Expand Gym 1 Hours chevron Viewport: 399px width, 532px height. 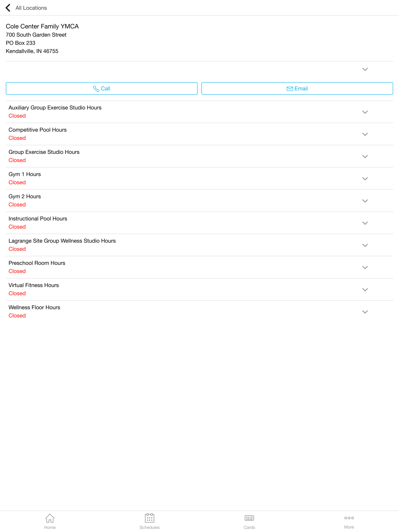tap(365, 179)
